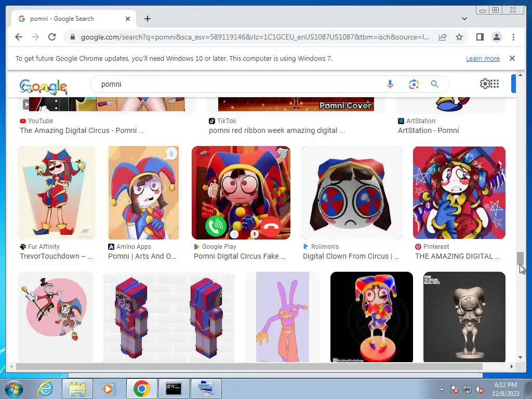Open the Rolimon's Digital Clown thumbnail
The image size is (532, 399).
point(352,193)
